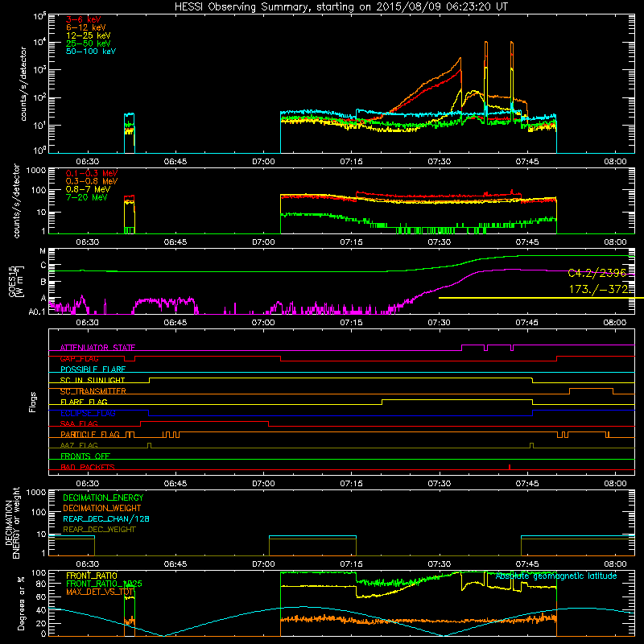Select the POSSIBLE_FLARE flag label
The image size is (644, 644).
click(93, 369)
